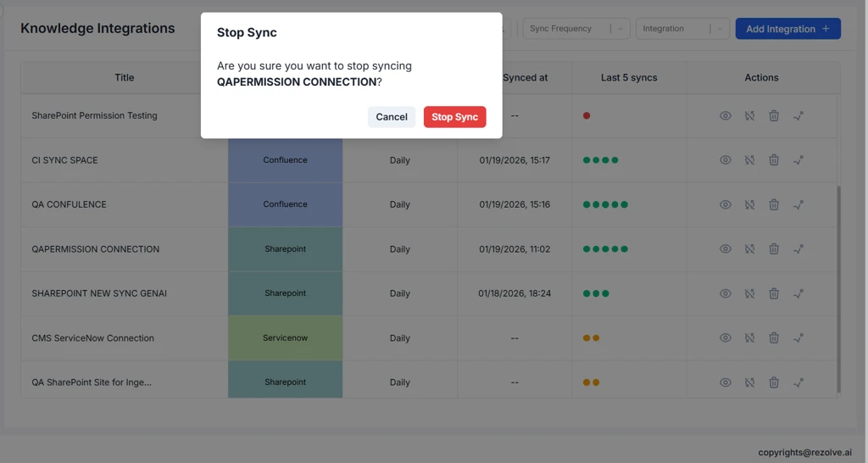Open the Sync Frequency dropdown
Screen dimensions: 868x463
coord(576,29)
